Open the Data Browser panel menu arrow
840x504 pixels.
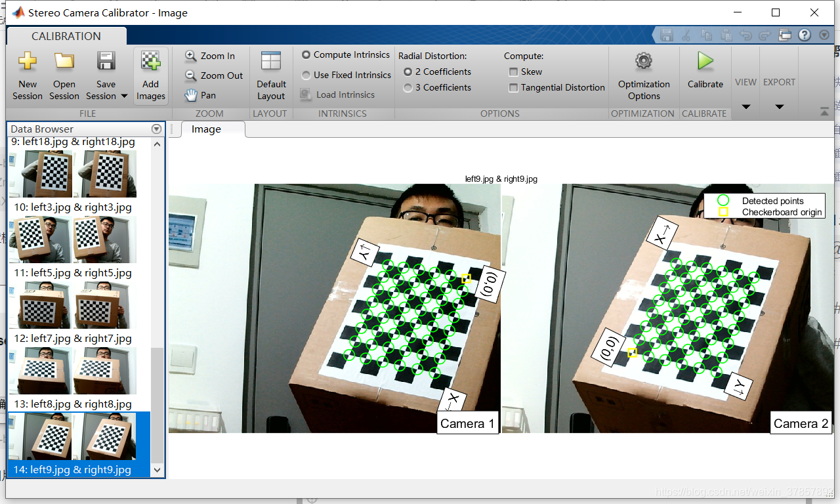pos(156,129)
